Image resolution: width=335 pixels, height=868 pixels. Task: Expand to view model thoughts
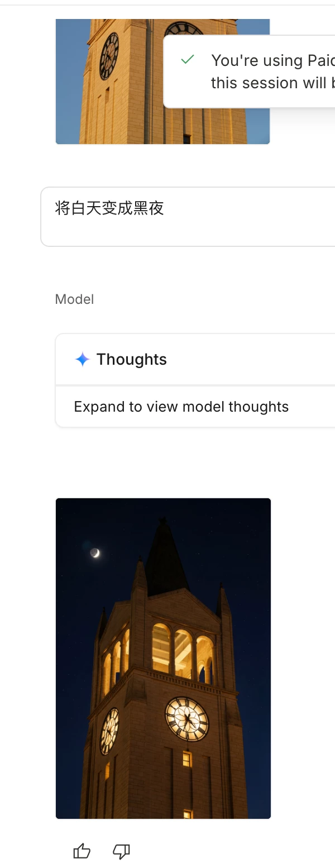[181, 407]
